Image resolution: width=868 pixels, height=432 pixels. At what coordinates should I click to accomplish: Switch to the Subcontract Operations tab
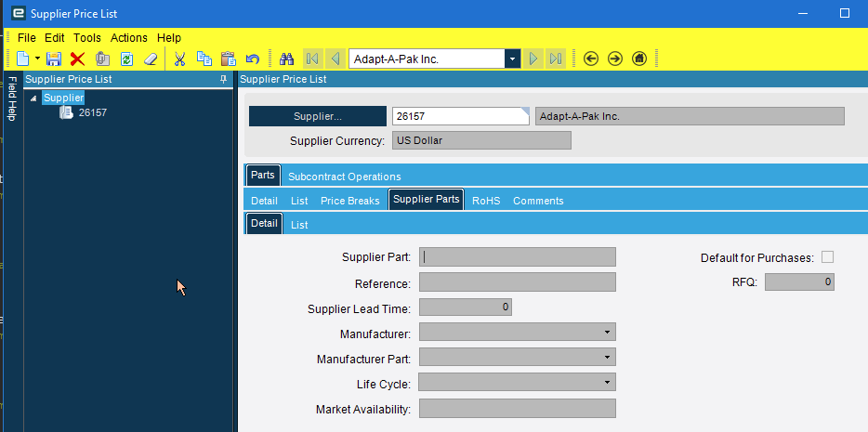345,177
